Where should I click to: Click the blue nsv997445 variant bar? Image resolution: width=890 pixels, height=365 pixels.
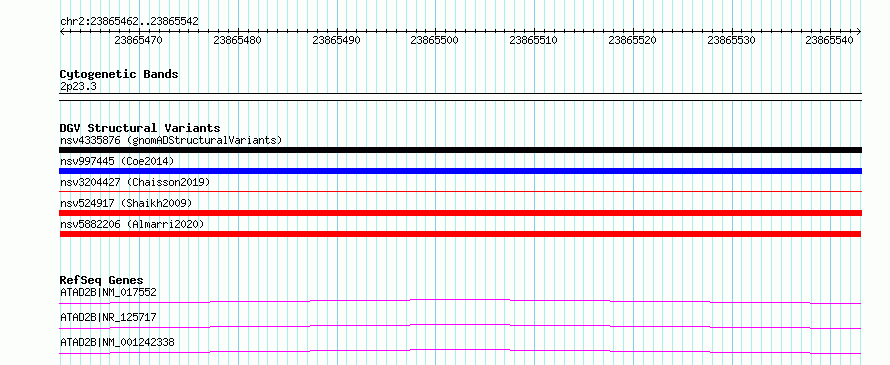(460, 171)
